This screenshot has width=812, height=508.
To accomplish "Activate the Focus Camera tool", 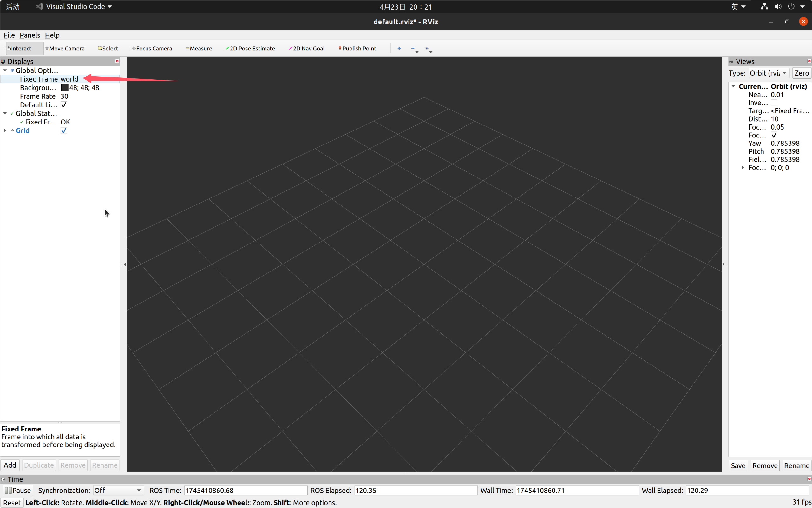I will pos(152,48).
